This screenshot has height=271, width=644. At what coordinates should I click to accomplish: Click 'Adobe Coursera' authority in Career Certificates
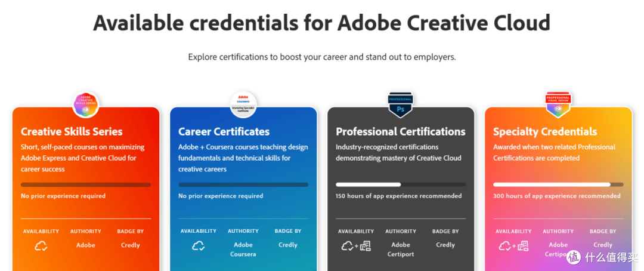[243, 249]
